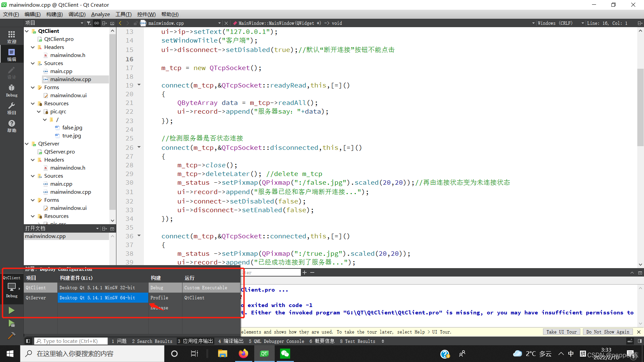Viewport: 644px width, 362px height.
Task: Open the Search Results output tab
Action: [152, 341]
